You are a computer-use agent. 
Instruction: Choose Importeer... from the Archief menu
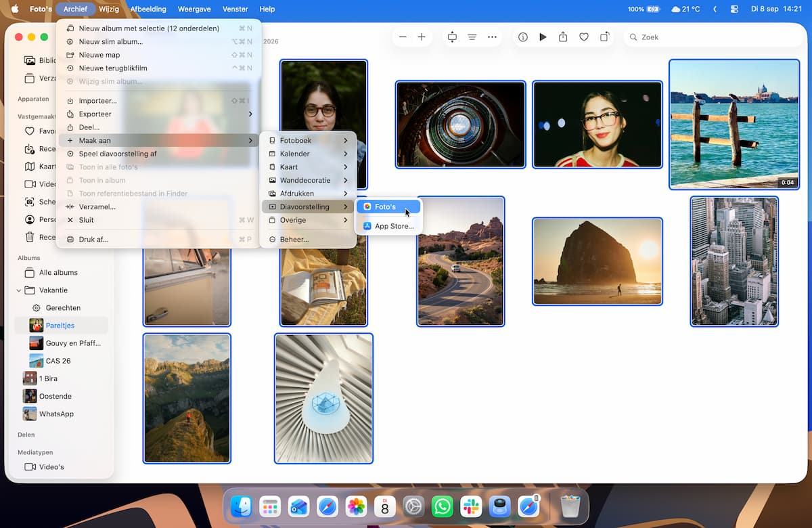tap(159, 101)
